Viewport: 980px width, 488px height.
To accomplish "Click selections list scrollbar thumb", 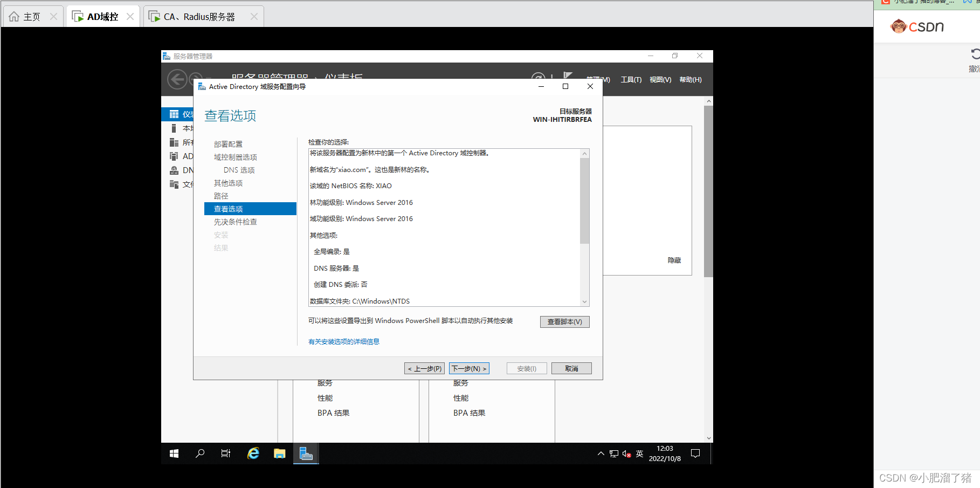I will (584, 201).
